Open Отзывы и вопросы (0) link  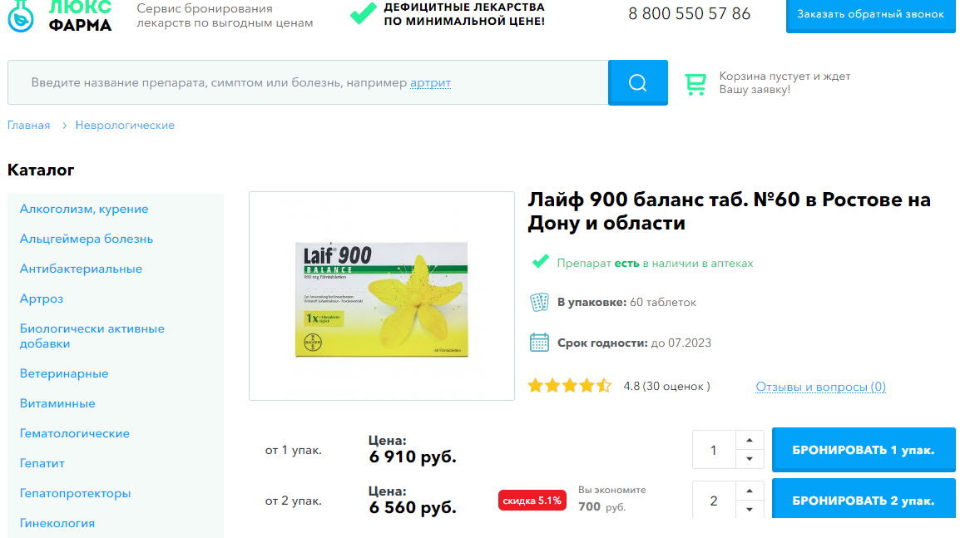tap(820, 387)
